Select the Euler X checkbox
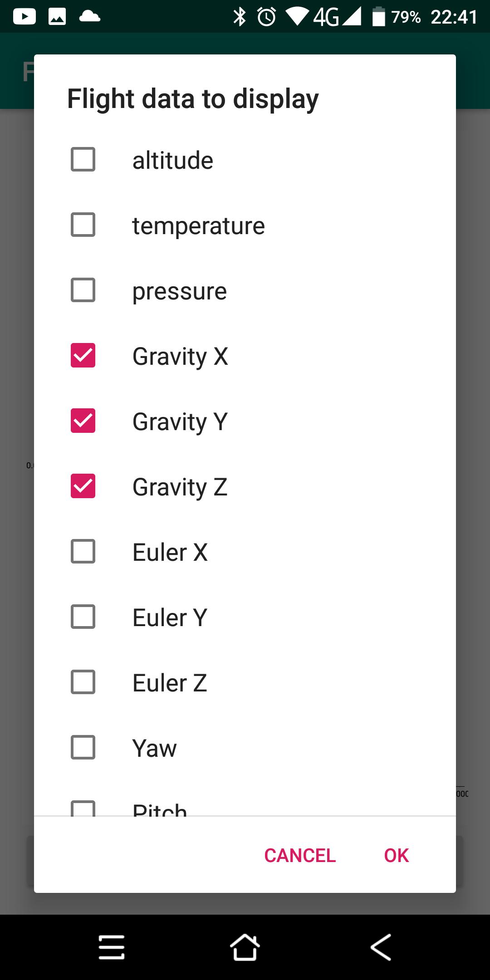490x980 pixels. (83, 551)
